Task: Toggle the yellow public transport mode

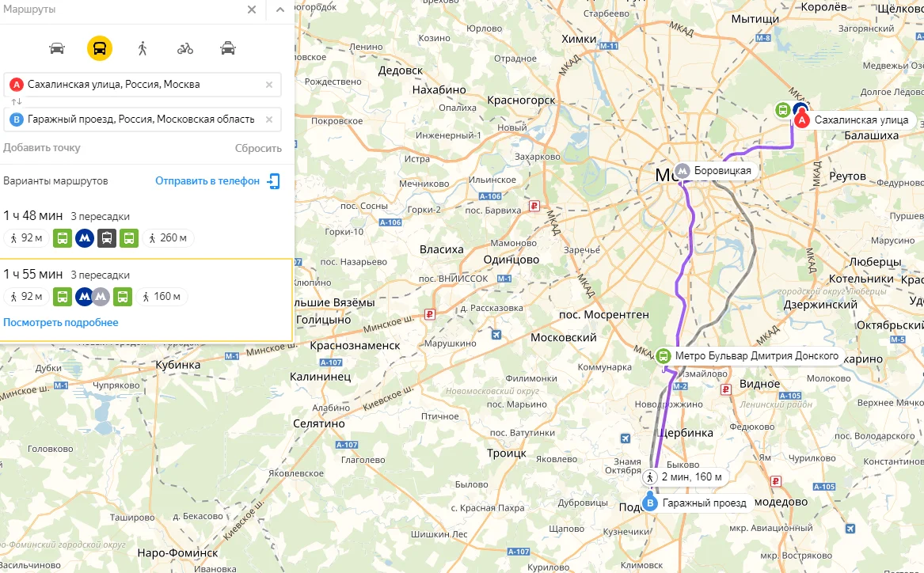Action: pyautogui.click(x=99, y=47)
